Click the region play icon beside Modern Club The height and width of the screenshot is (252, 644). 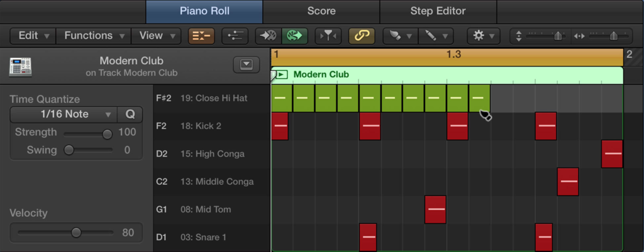[281, 75]
